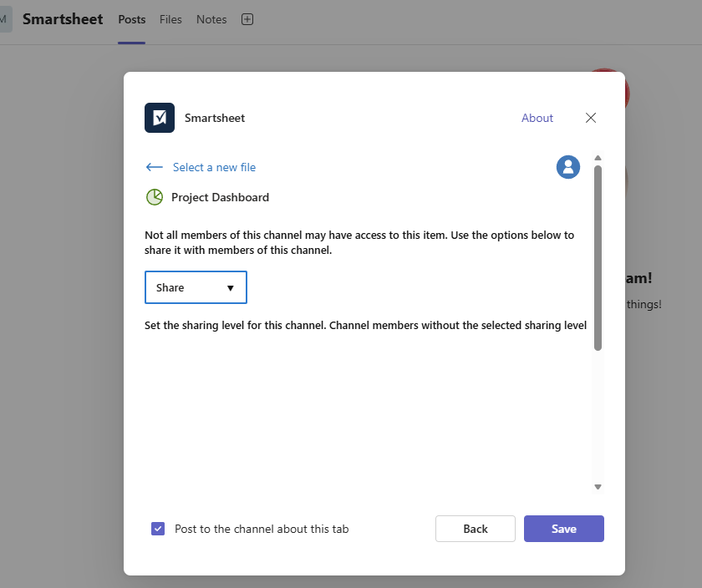Click the scrollbar up arrow

click(x=598, y=158)
